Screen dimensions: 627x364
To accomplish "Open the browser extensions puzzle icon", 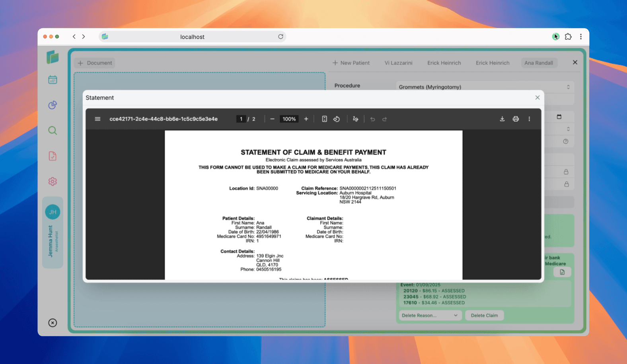I will 568,37.
